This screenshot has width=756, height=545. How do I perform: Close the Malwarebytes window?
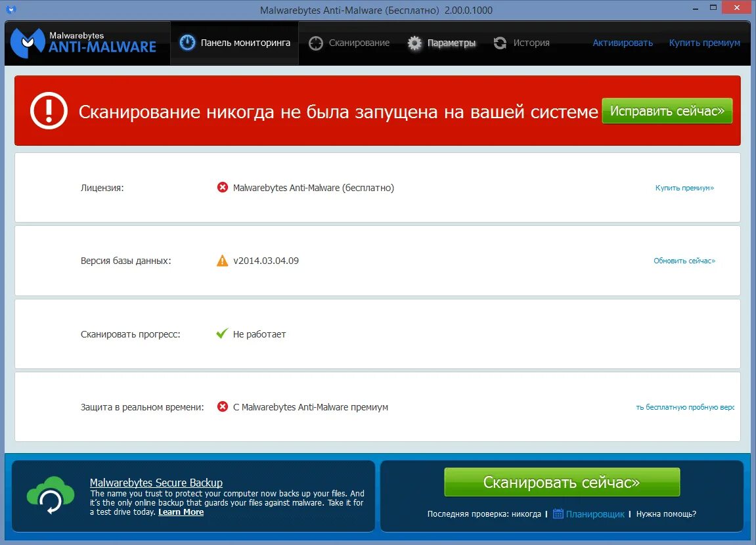click(x=737, y=8)
